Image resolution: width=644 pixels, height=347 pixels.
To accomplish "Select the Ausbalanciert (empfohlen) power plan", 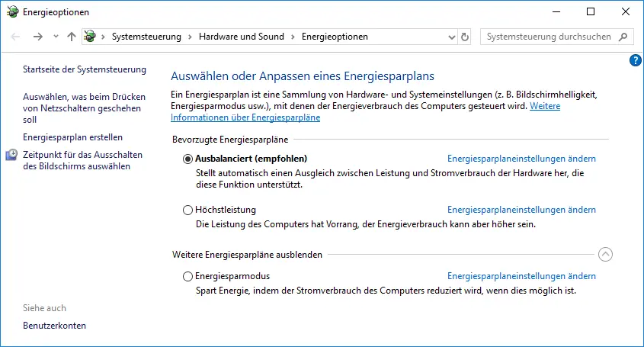I will pyautogui.click(x=188, y=159).
